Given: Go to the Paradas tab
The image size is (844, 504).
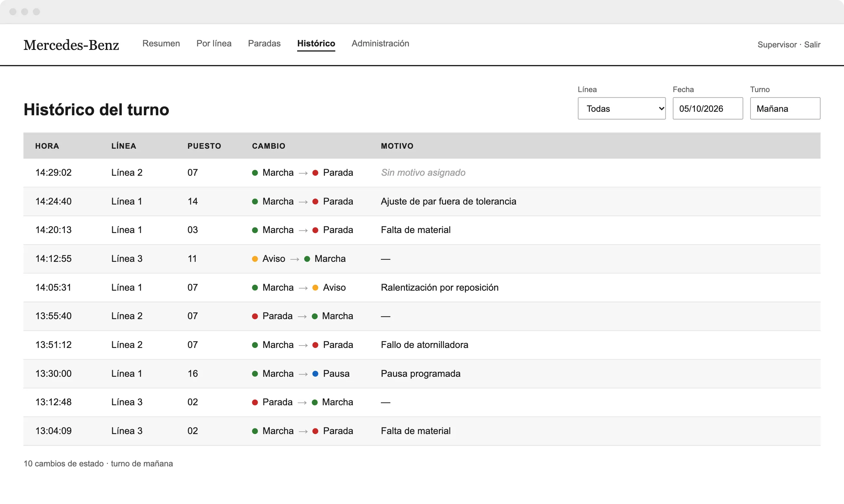Looking at the screenshot, I should tap(264, 44).
